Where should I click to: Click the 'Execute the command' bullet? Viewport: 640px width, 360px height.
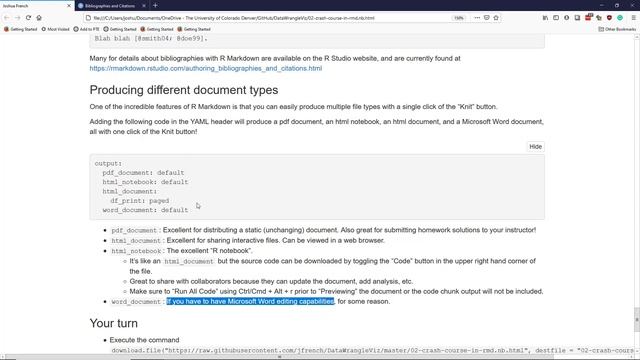click(x=144, y=340)
